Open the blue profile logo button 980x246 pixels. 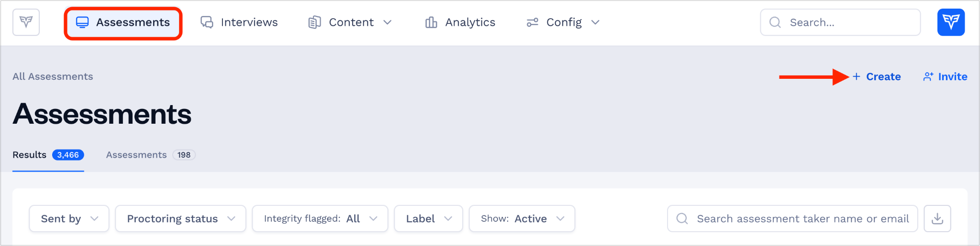[x=951, y=22]
